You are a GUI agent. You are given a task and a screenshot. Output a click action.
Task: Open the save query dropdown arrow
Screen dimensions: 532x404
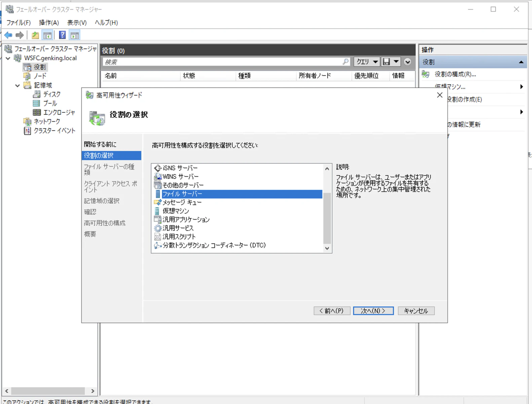[396, 62]
